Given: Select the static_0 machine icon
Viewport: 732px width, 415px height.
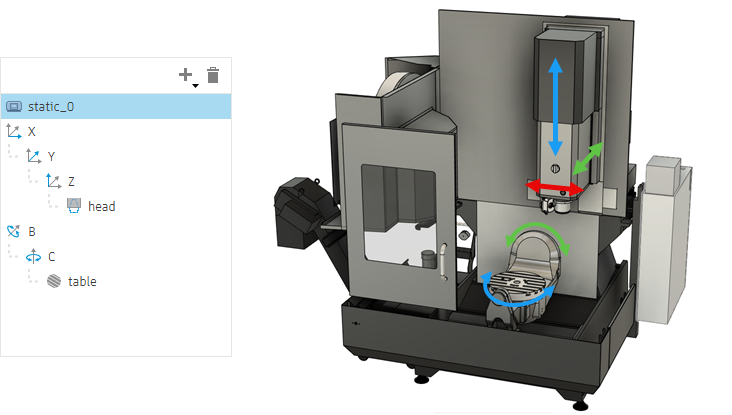Looking at the screenshot, I should [14, 107].
